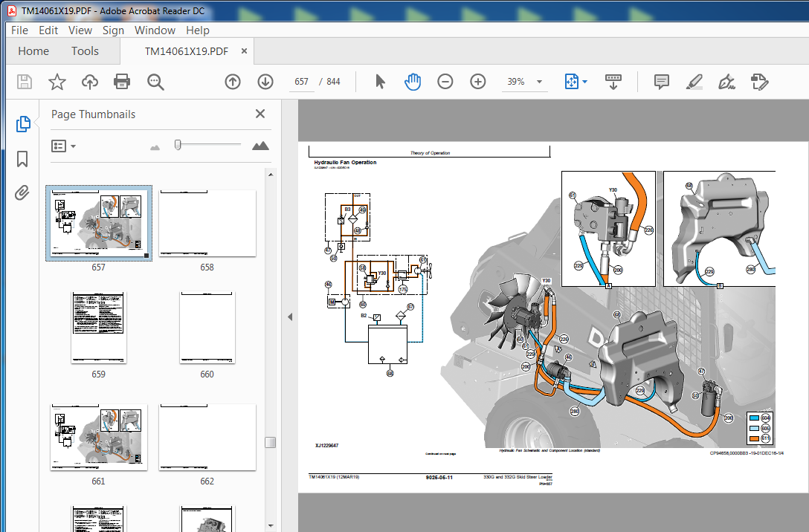Open the Find text search tool
809x532 pixels.
(x=155, y=82)
